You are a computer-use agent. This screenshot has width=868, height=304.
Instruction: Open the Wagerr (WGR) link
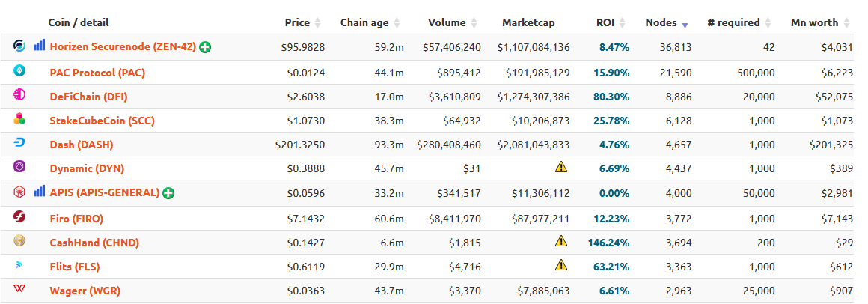[x=85, y=291]
